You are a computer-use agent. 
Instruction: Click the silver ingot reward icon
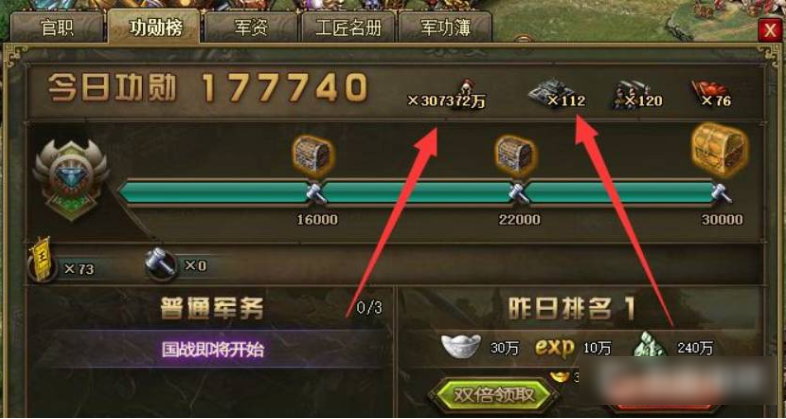coord(461,346)
